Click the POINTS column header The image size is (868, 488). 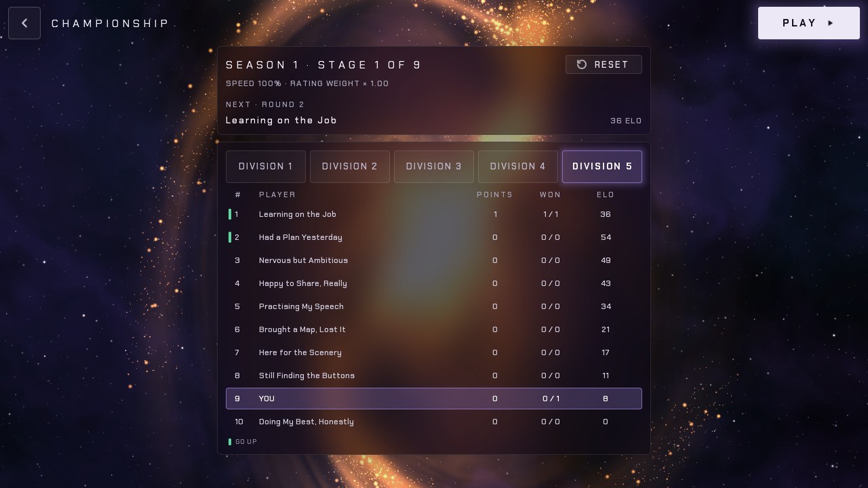tap(495, 195)
